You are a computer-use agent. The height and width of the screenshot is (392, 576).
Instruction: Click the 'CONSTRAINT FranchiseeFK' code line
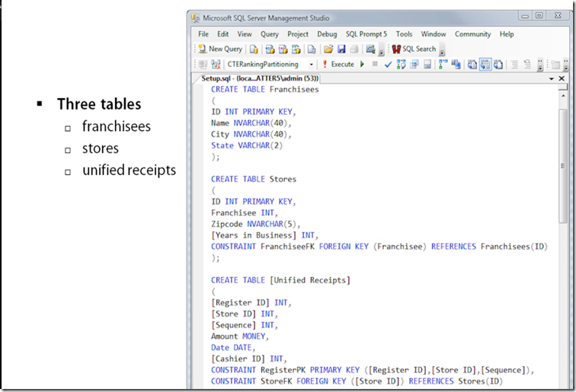[379, 247]
